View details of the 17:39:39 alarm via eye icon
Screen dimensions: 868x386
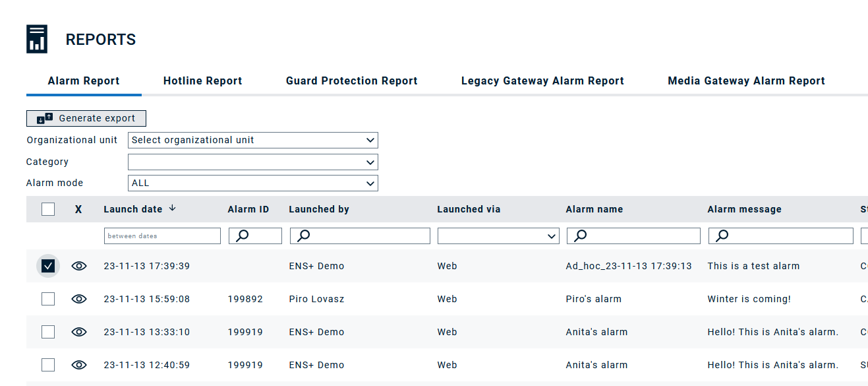pyautogui.click(x=79, y=266)
